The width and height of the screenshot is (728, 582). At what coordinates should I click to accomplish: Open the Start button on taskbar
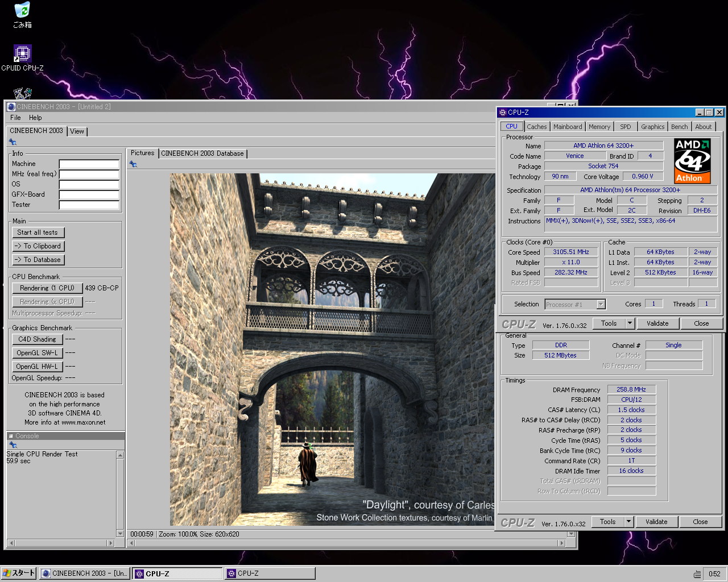19,573
